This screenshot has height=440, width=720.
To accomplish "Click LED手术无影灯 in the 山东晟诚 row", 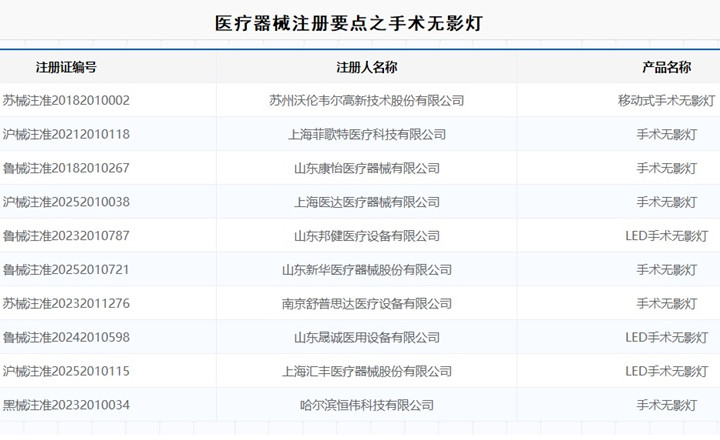I will click(666, 337).
